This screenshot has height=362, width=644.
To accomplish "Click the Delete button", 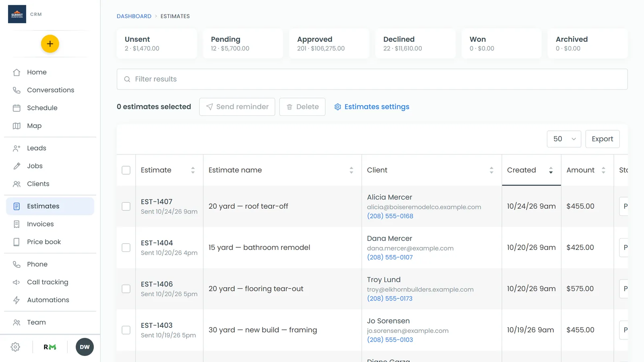I will click(302, 107).
